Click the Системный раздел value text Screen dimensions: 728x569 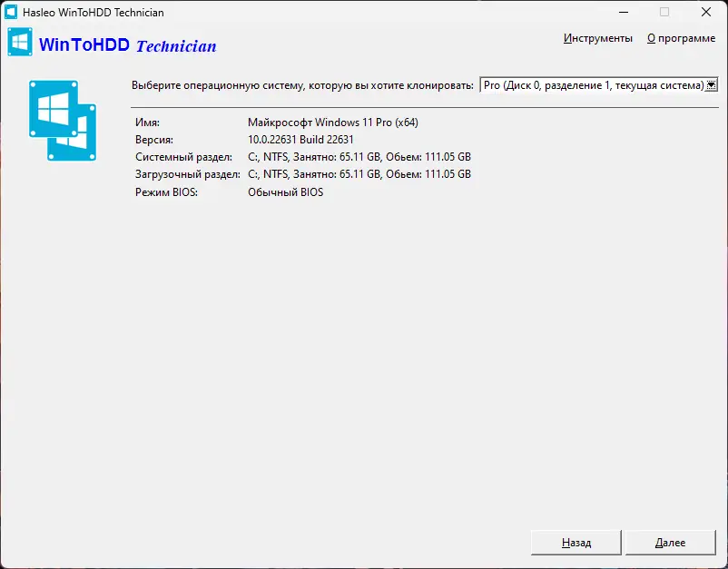pyautogui.click(x=359, y=157)
